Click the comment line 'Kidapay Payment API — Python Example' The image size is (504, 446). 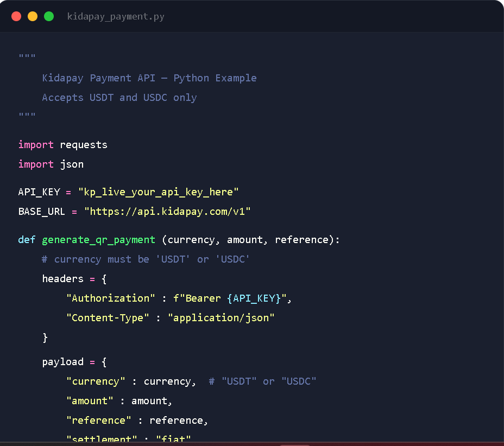149,78
